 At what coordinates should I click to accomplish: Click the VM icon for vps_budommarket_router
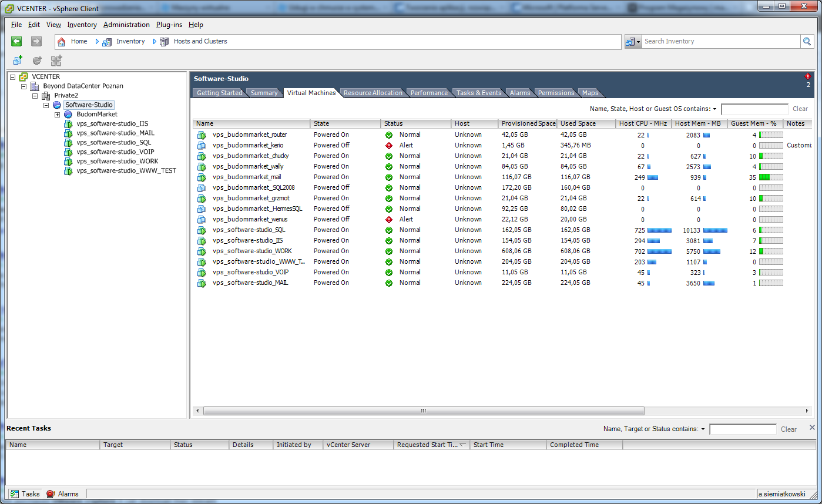click(x=202, y=135)
